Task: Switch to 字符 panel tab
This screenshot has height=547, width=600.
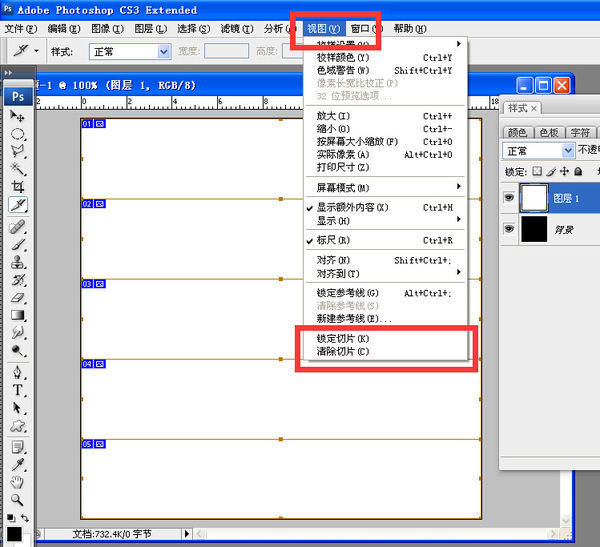Action: click(580, 132)
